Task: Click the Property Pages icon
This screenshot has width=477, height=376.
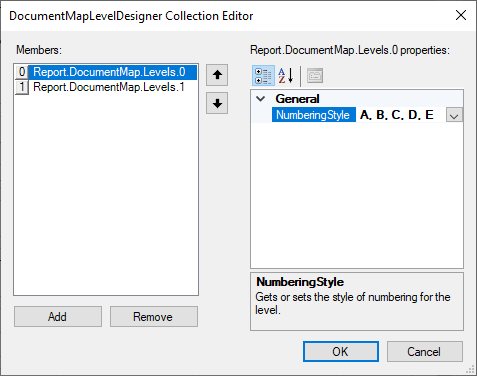Action: (315, 76)
